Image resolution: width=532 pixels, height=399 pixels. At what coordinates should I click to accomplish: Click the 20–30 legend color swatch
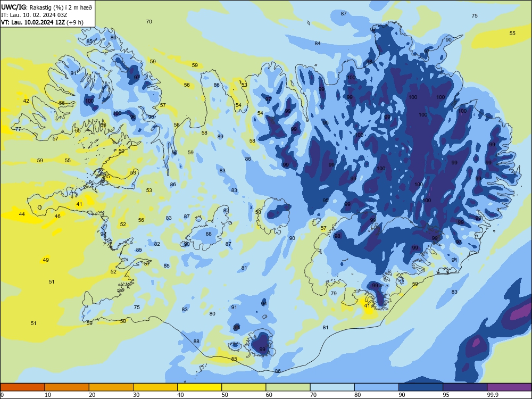tap(111, 387)
